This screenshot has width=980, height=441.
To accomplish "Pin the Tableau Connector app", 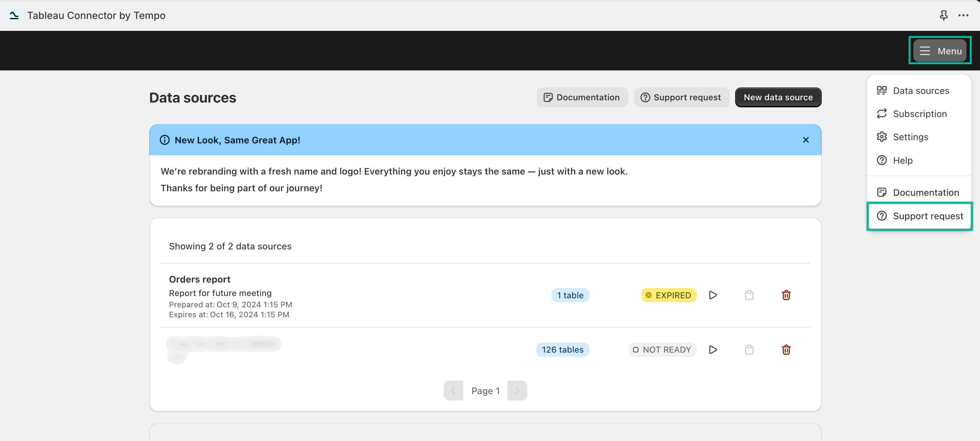I will [x=944, y=15].
